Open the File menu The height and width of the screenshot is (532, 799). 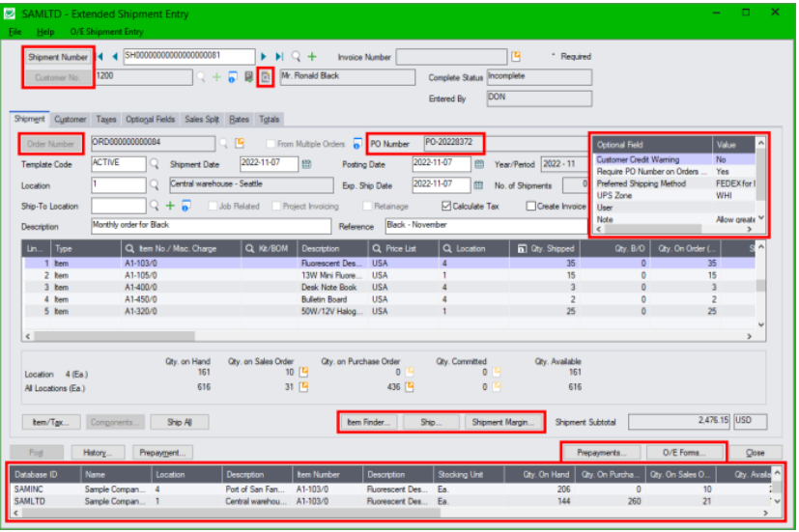click(x=14, y=32)
